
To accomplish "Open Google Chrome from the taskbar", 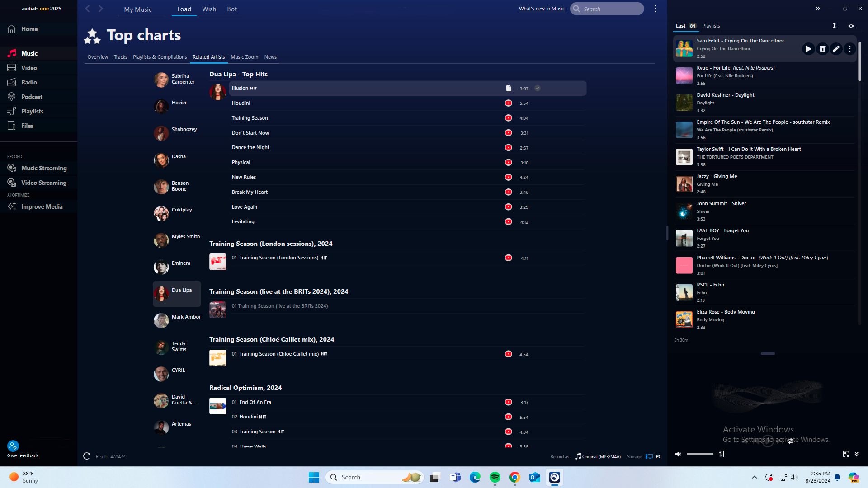I will pyautogui.click(x=515, y=477).
